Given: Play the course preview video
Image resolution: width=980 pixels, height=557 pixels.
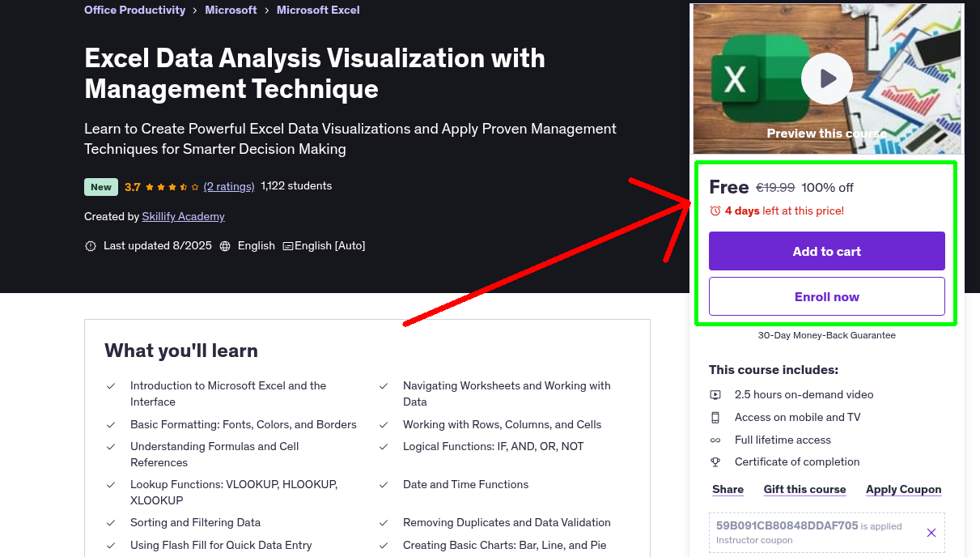Looking at the screenshot, I should [826, 79].
